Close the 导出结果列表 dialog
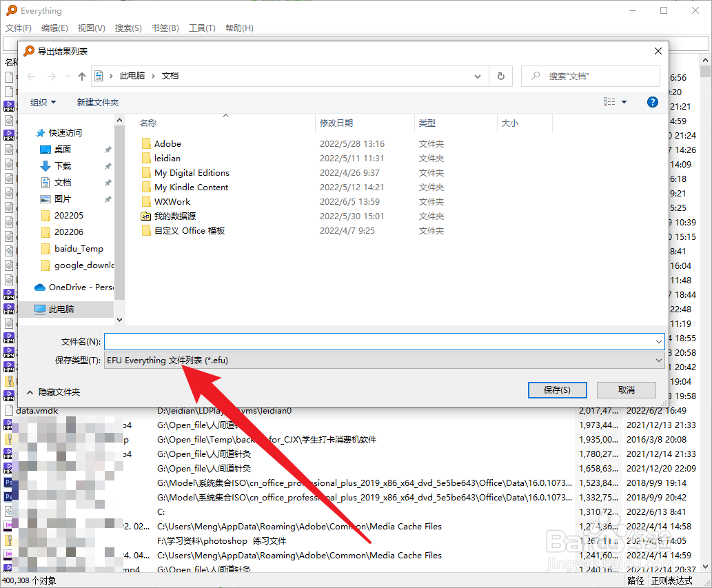The height and width of the screenshot is (588, 712). pyautogui.click(x=658, y=51)
